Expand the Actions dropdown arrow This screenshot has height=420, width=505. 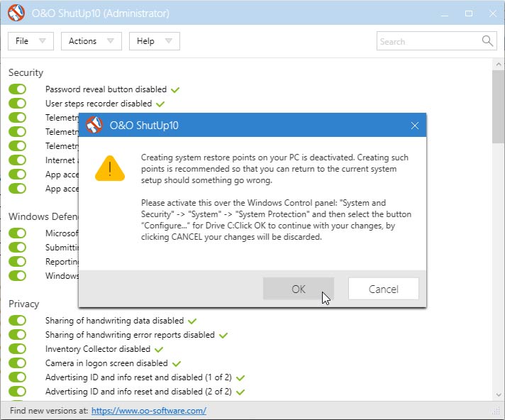click(x=111, y=41)
